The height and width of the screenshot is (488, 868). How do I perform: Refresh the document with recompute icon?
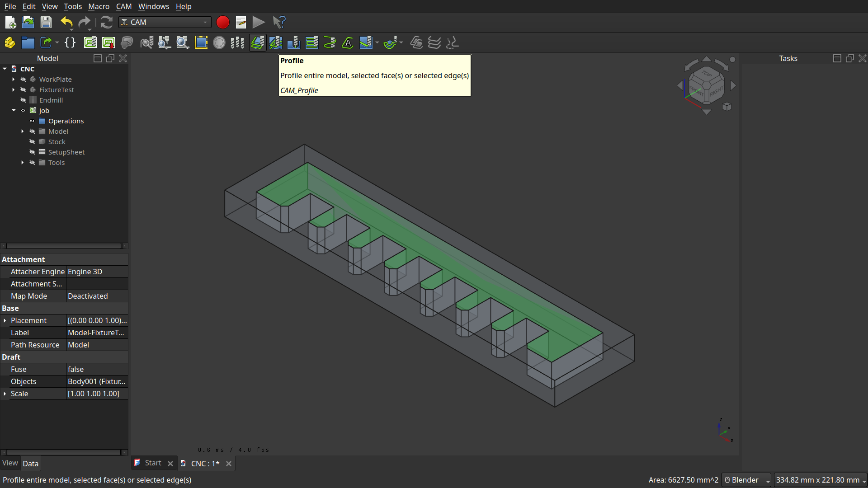pos(106,22)
